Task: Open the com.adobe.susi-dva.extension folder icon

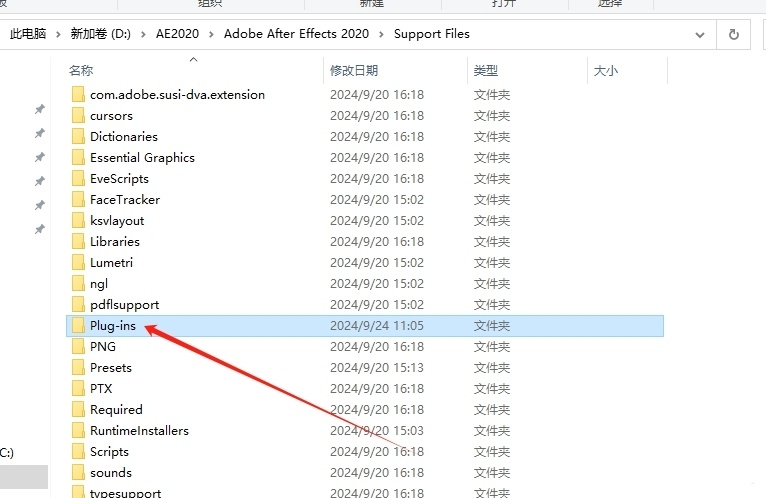Action: pyautogui.click(x=78, y=94)
